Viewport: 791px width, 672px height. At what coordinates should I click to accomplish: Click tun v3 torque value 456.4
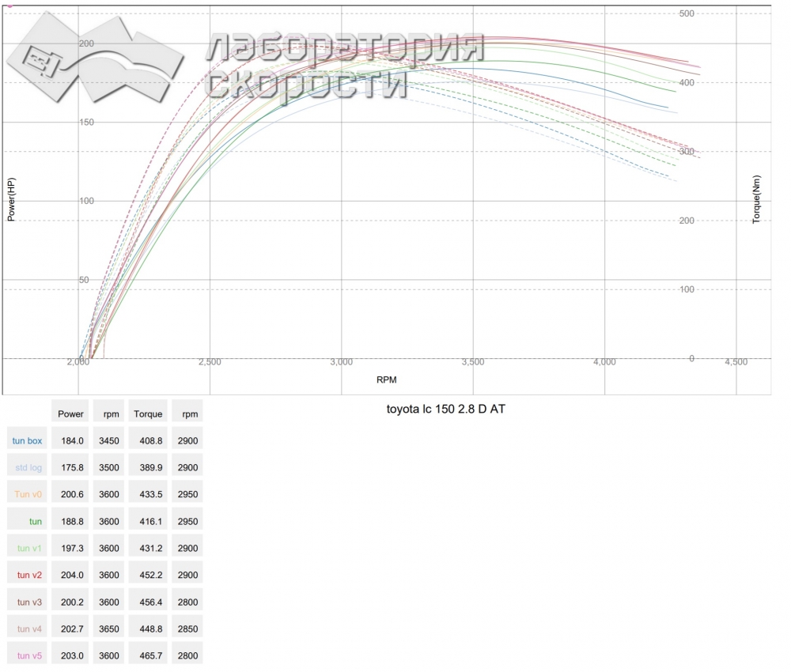click(x=151, y=602)
